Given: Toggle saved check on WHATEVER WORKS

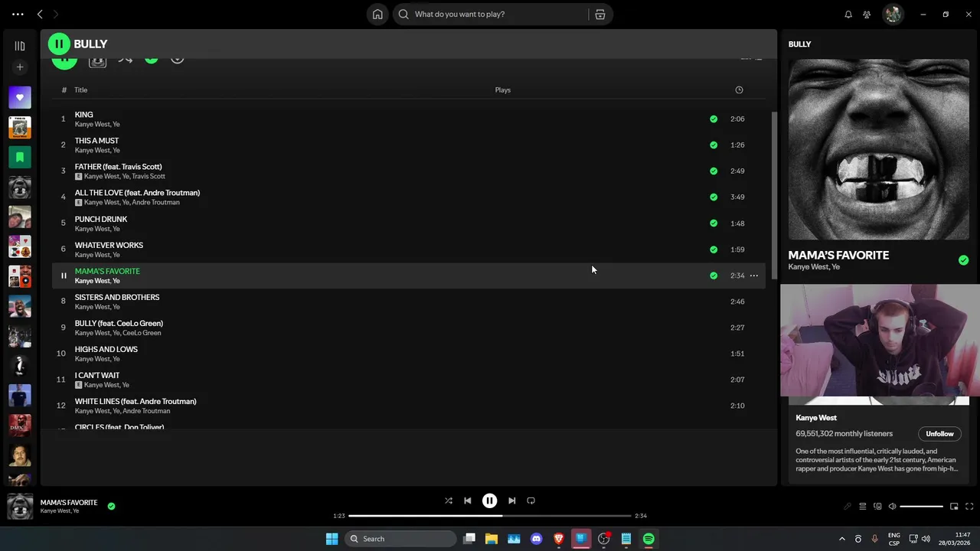Looking at the screenshot, I should [x=714, y=249].
